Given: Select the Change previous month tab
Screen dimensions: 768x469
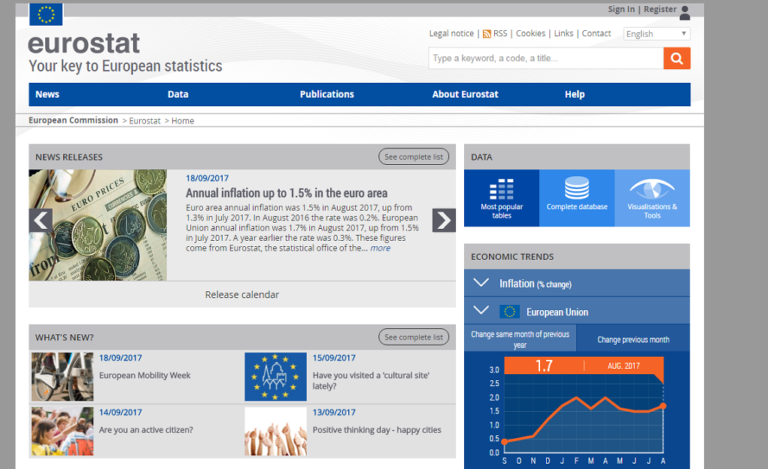Looking at the screenshot, I should point(633,339).
